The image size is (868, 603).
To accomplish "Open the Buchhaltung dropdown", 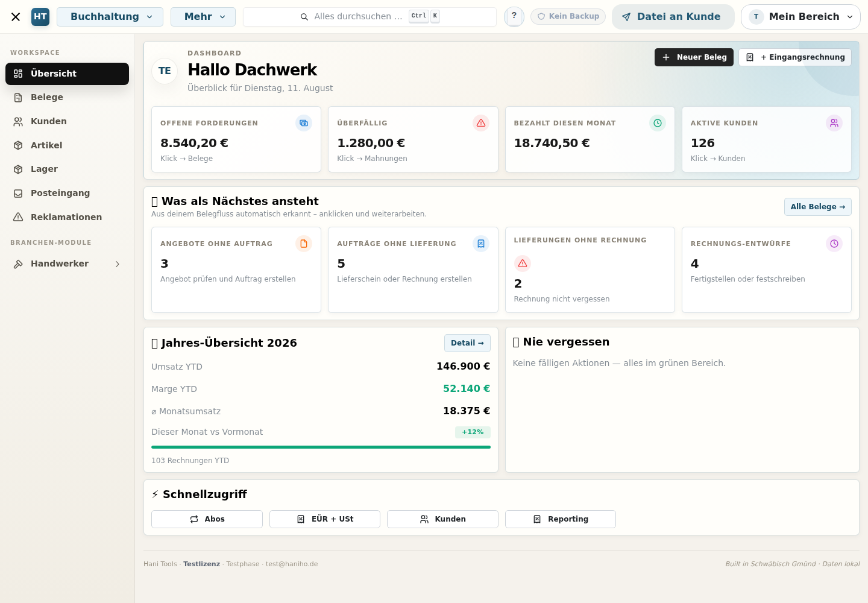I will [x=110, y=17].
